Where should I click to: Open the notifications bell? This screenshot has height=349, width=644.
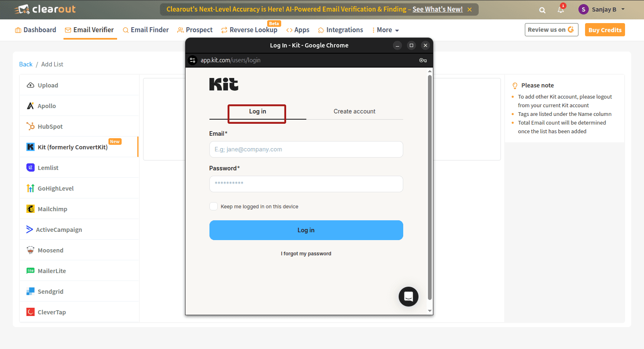[x=561, y=9]
